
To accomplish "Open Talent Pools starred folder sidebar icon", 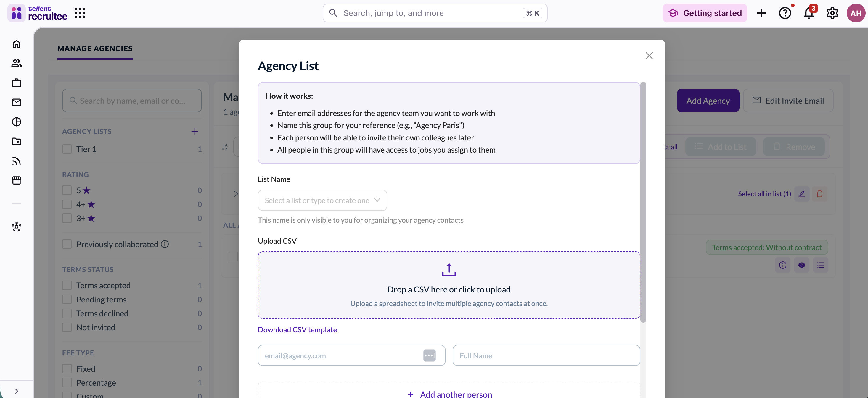I will click(x=17, y=141).
